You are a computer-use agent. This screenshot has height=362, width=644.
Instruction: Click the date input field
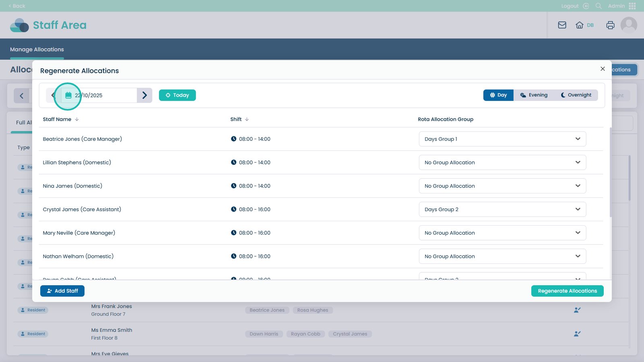tap(105, 95)
